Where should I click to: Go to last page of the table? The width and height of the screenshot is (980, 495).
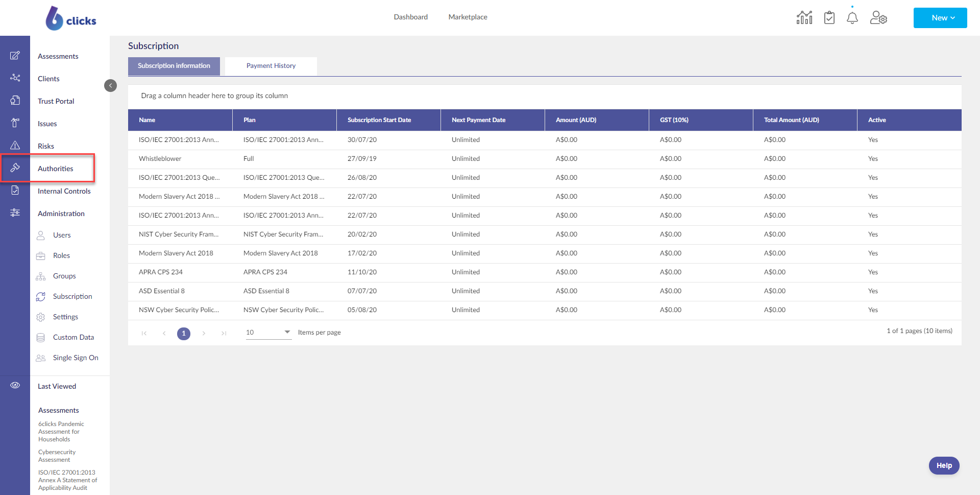click(x=224, y=333)
